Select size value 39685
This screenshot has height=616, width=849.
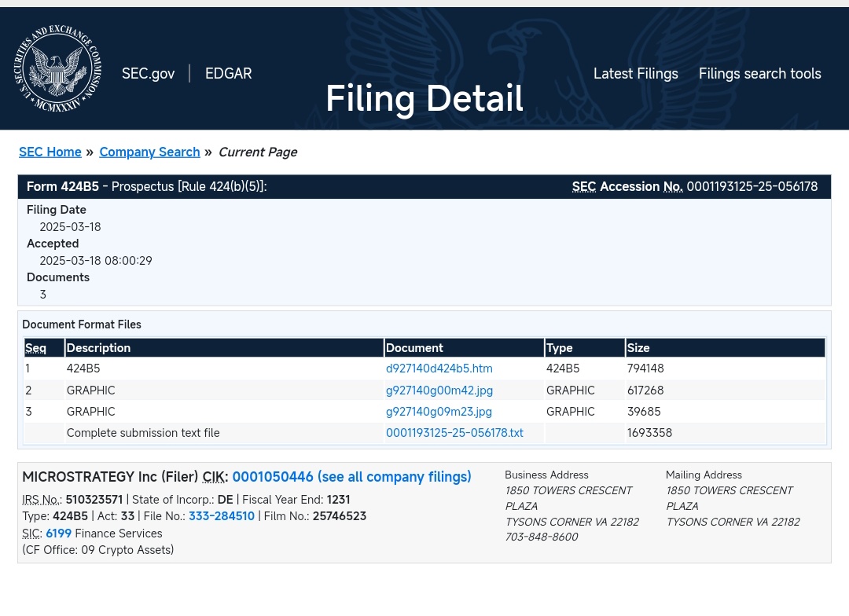tap(644, 412)
